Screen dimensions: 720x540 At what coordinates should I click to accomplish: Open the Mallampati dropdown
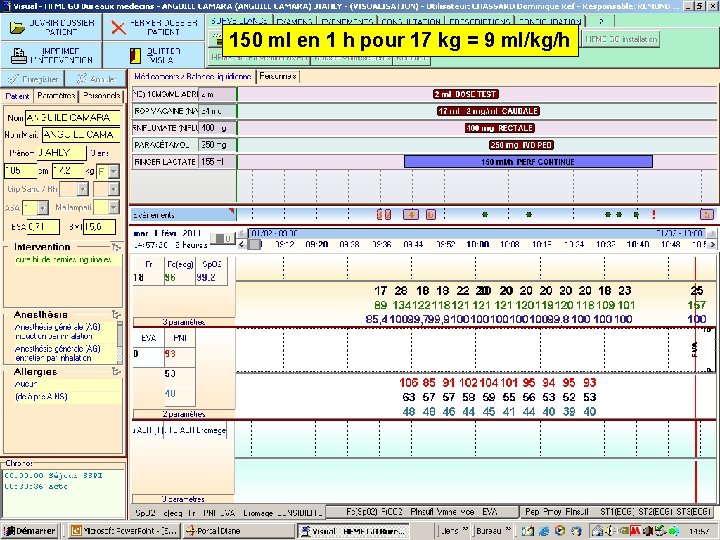(113, 208)
